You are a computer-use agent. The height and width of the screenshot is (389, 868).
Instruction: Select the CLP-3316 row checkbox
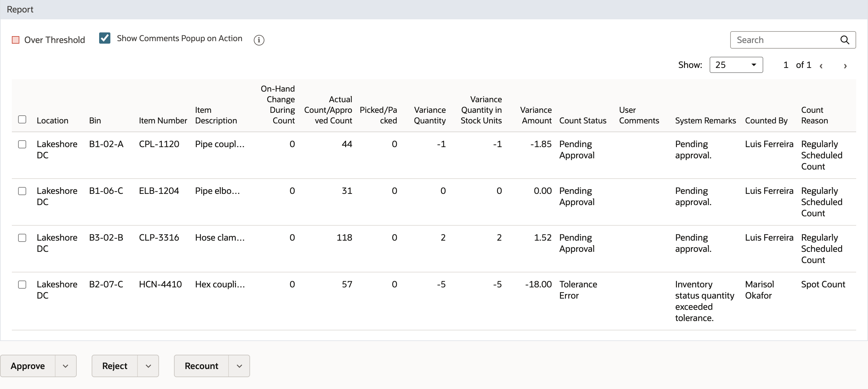pos(22,238)
